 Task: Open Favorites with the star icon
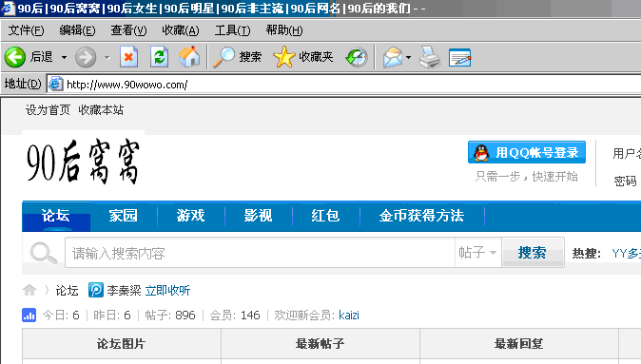pos(303,57)
